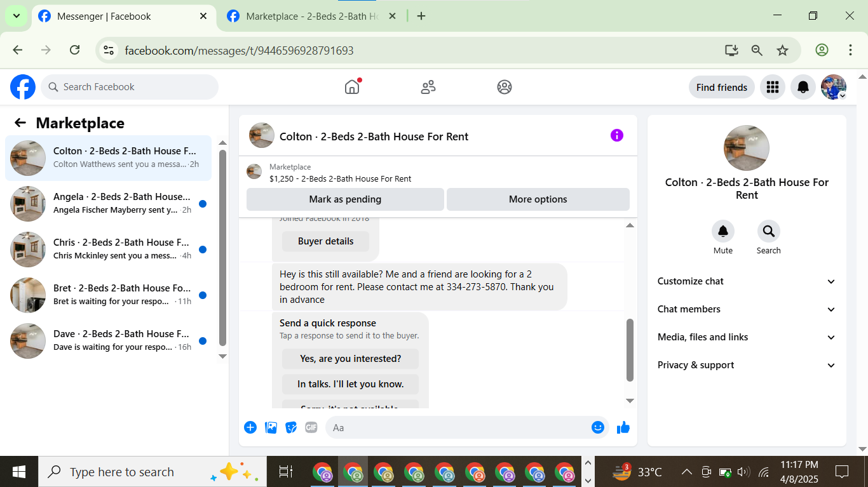
Task: Open Colton conversation in list
Action: click(108, 158)
